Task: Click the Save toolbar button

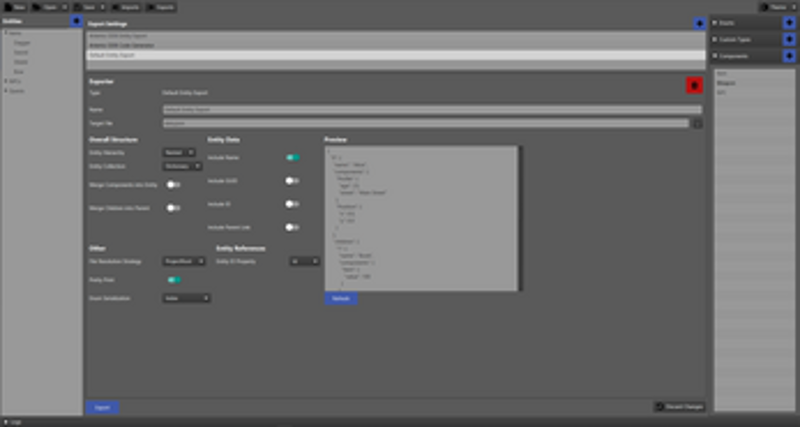Action: pos(85,7)
